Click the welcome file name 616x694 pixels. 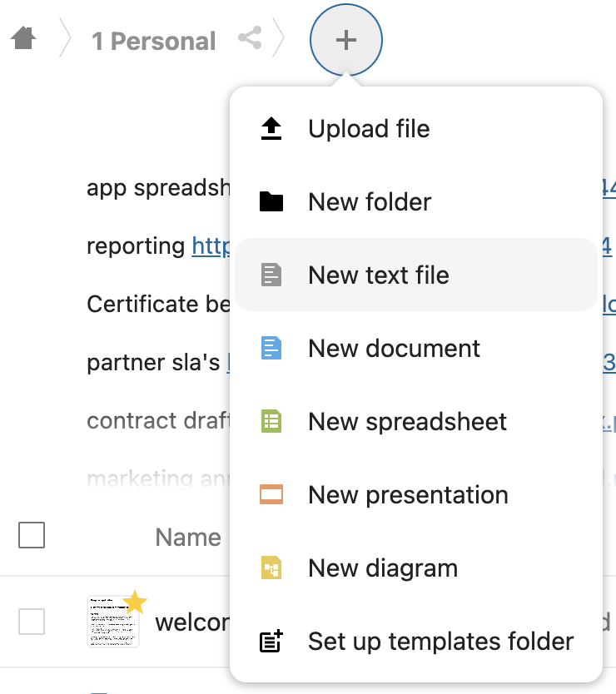tap(191, 622)
